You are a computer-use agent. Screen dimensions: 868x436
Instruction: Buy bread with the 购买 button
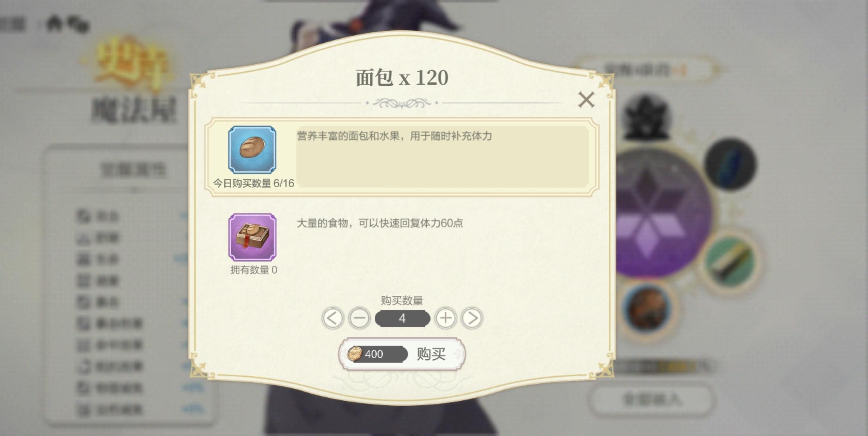click(x=402, y=354)
